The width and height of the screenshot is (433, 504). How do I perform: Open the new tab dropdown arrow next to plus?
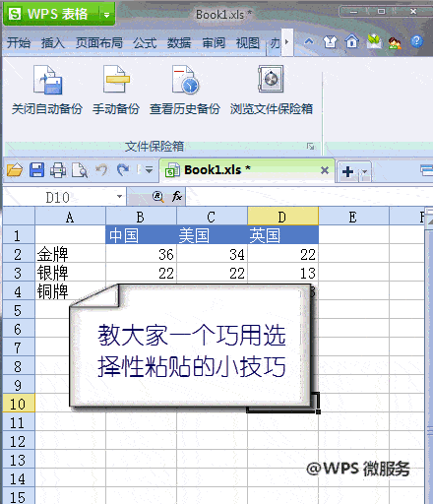pyautogui.click(x=364, y=171)
